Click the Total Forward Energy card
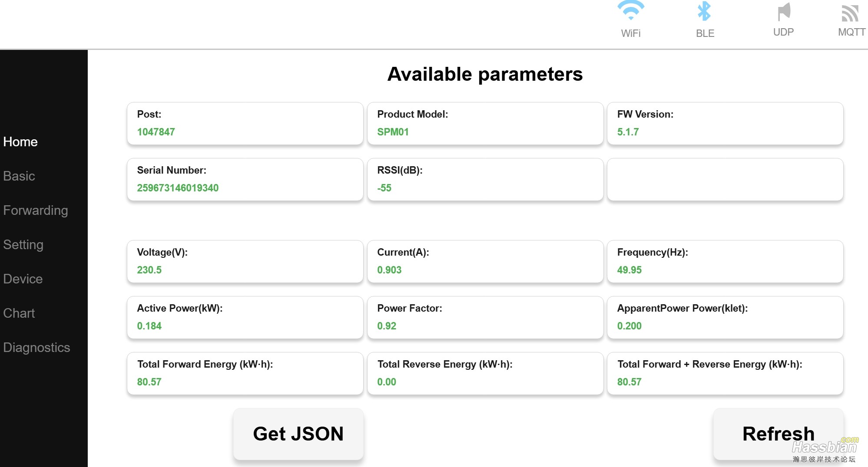The height and width of the screenshot is (467, 868). coord(245,373)
